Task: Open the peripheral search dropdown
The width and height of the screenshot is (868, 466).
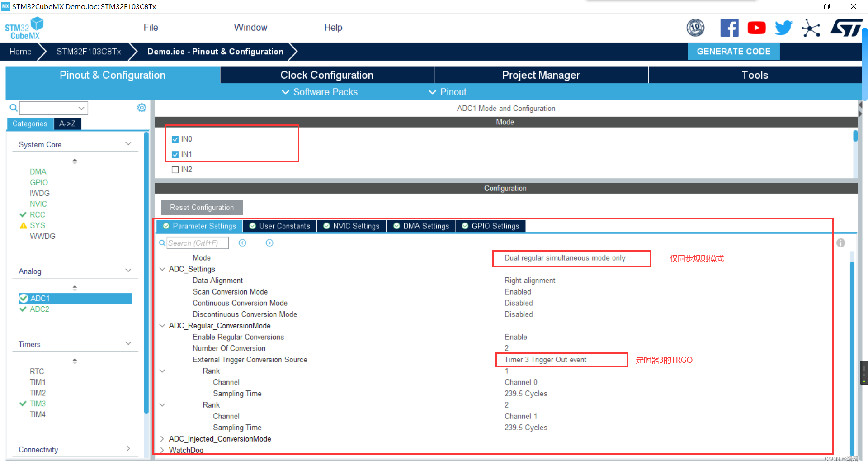Action: point(81,108)
